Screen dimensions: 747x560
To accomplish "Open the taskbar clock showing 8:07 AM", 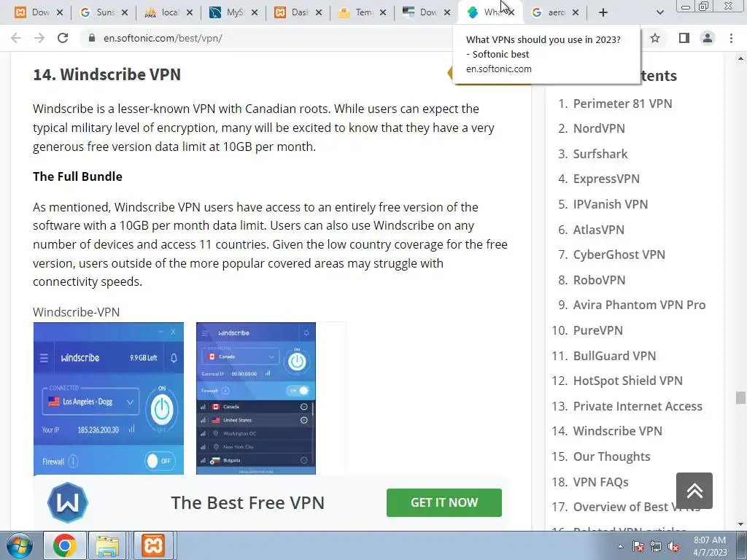I will coord(710,546).
